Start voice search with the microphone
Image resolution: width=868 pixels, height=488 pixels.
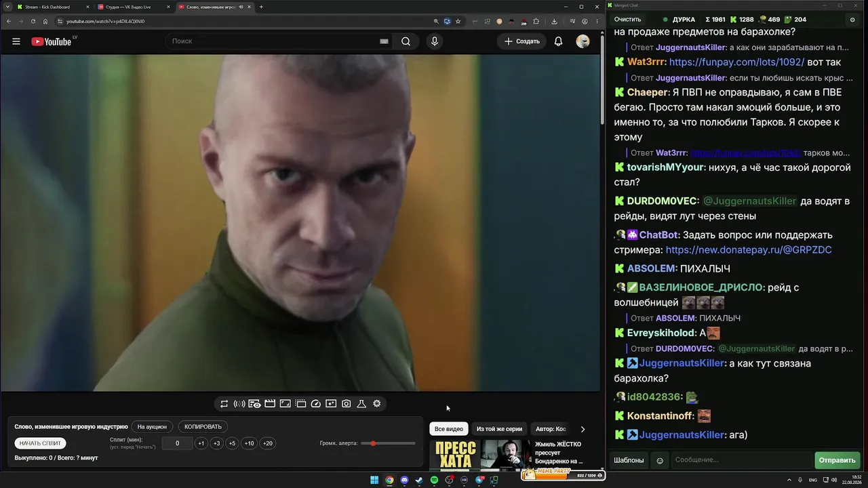435,41
